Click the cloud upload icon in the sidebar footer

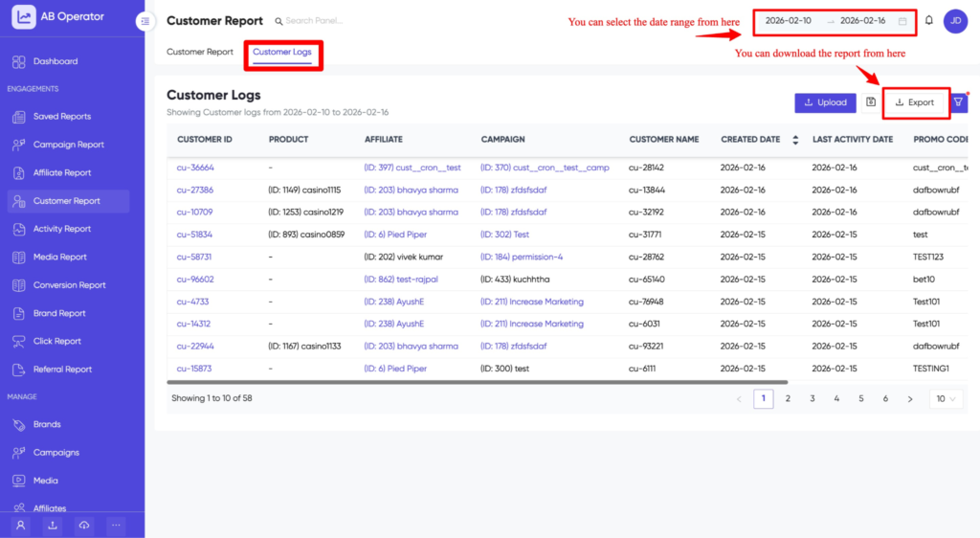click(x=84, y=526)
